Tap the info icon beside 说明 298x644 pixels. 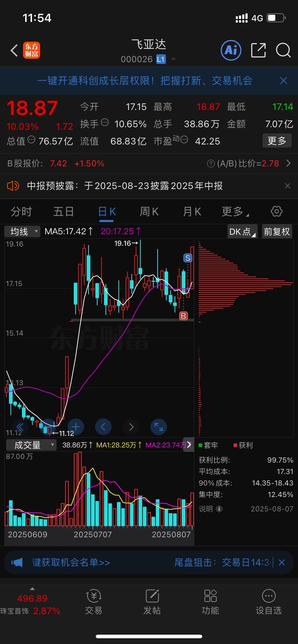point(219,509)
